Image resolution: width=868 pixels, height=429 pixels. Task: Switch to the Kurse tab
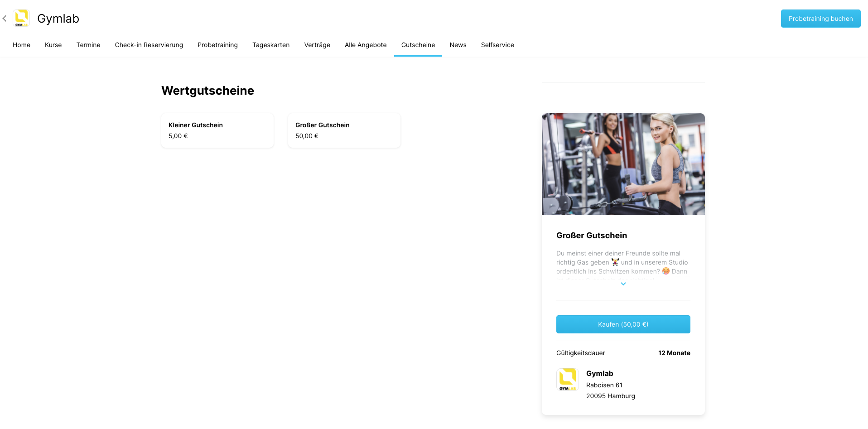point(53,45)
